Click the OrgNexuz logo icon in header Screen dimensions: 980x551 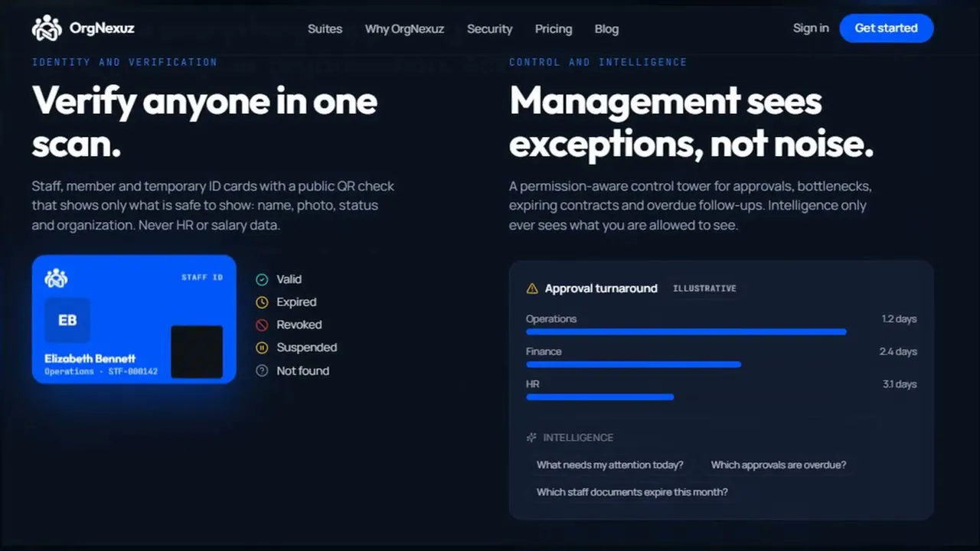pyautogui.click(x=47, y=28)
